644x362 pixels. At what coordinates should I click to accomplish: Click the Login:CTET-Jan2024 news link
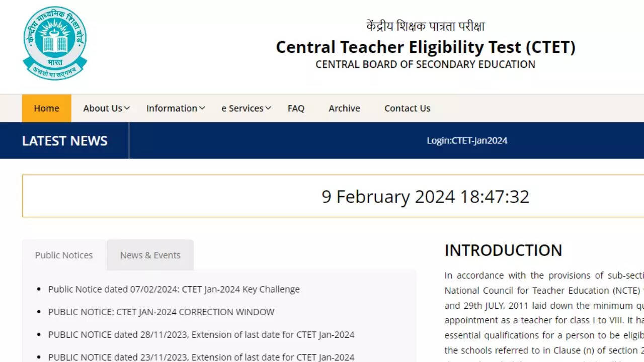pyautogui.click(x=467, y=140)
